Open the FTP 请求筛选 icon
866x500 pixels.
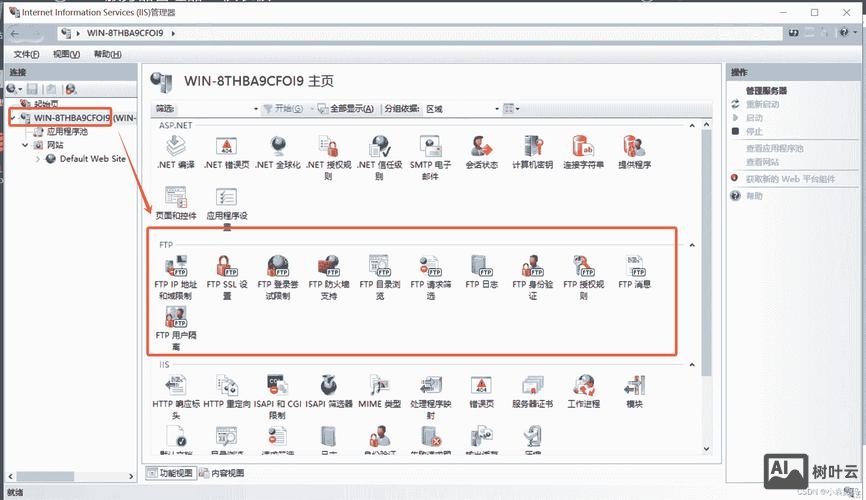pyautogui.click(x=430, y=277)
